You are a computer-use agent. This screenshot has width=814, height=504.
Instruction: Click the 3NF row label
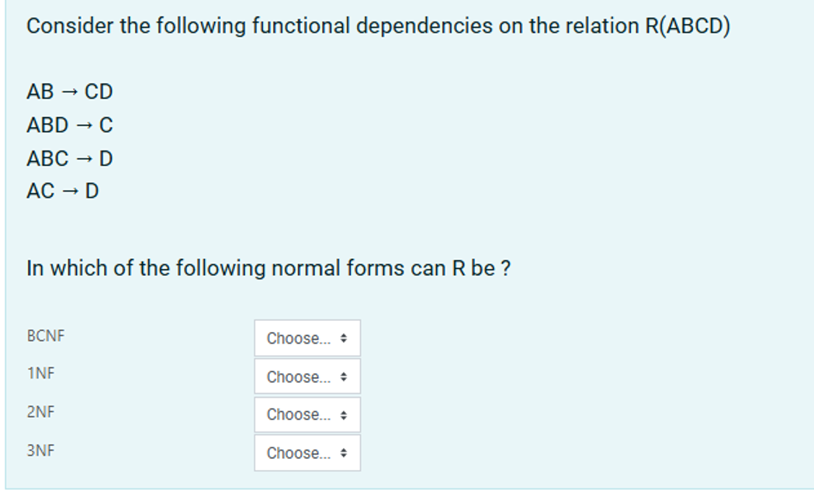point(41,450)
